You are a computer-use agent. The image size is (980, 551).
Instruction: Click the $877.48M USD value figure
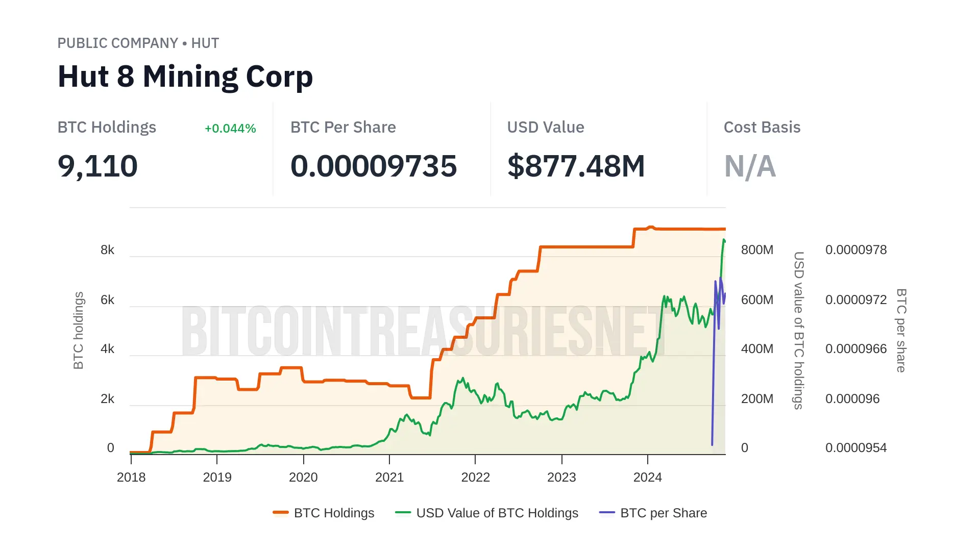pos(576,166)
